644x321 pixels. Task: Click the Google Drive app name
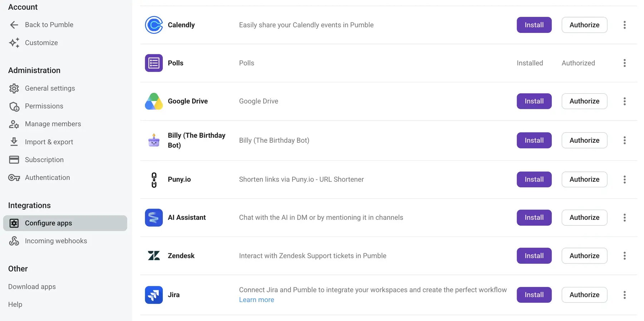pyautogui.click(x=188, y=101)
